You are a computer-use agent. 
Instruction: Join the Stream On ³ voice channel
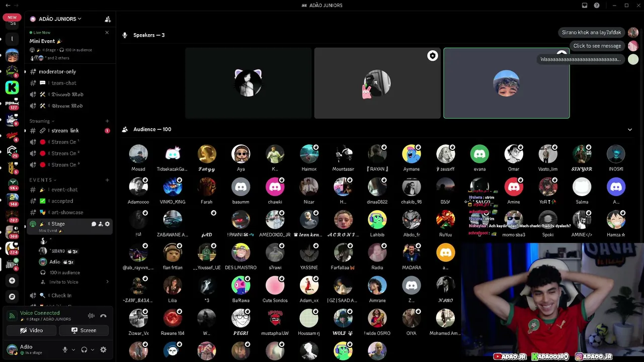(x=69, y=165)
